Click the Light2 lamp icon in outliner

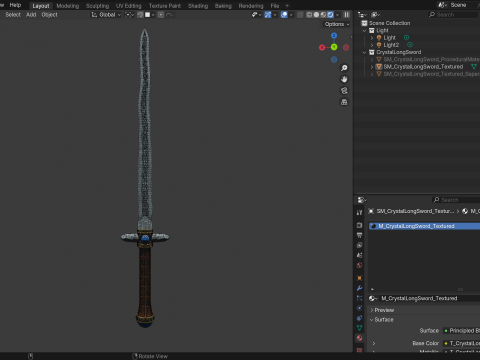[379, 45]
